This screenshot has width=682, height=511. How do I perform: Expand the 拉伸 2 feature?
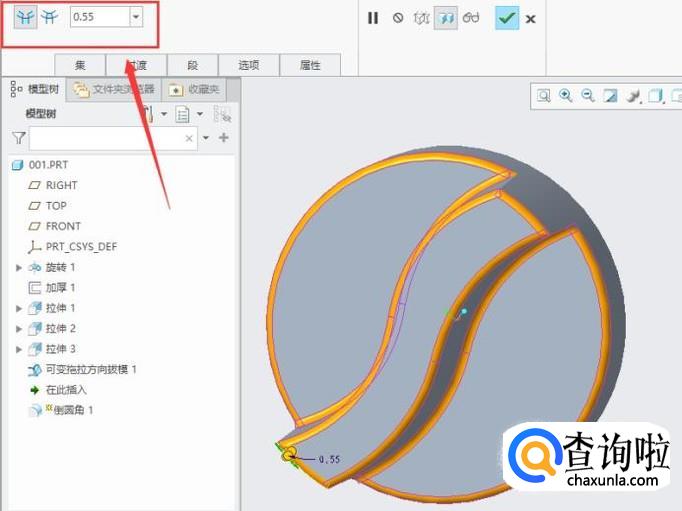19,329
